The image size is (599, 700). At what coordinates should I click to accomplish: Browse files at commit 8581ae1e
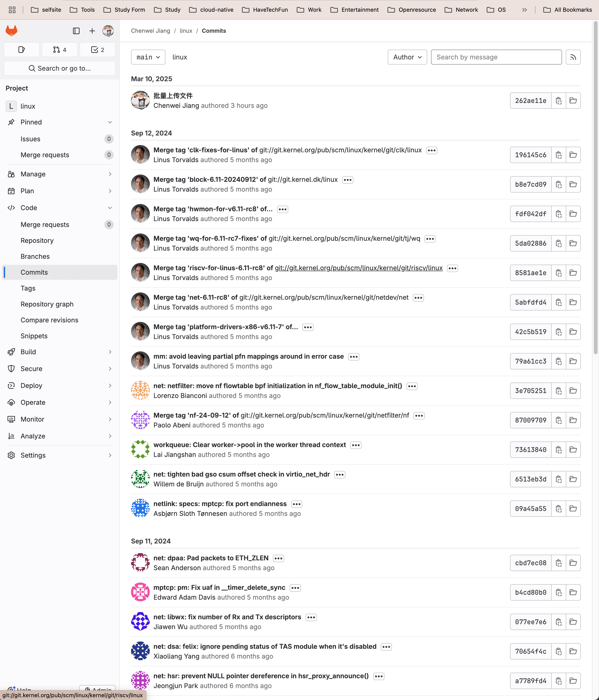[x=573, y=273]
